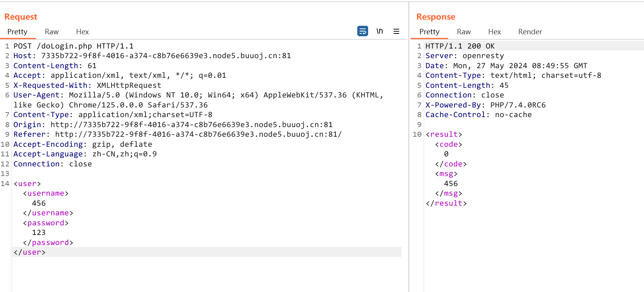Switch to Raw tab in Request panel
The width and height of the screenshot is (644, 292).
tap(52, 32)
